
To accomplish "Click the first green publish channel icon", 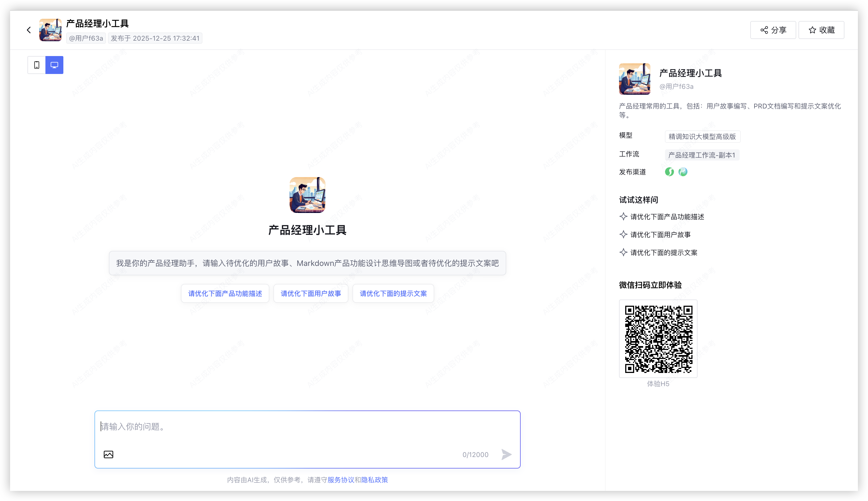I will pos(669,172).
